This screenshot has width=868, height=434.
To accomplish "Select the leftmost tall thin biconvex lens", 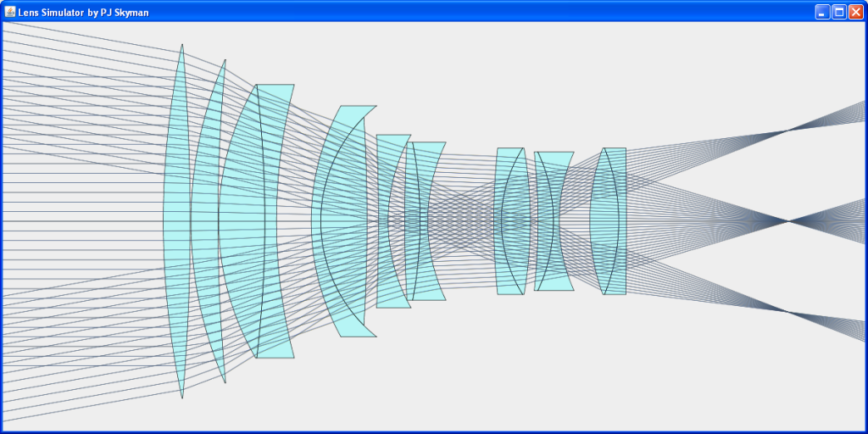I will 175,220.
